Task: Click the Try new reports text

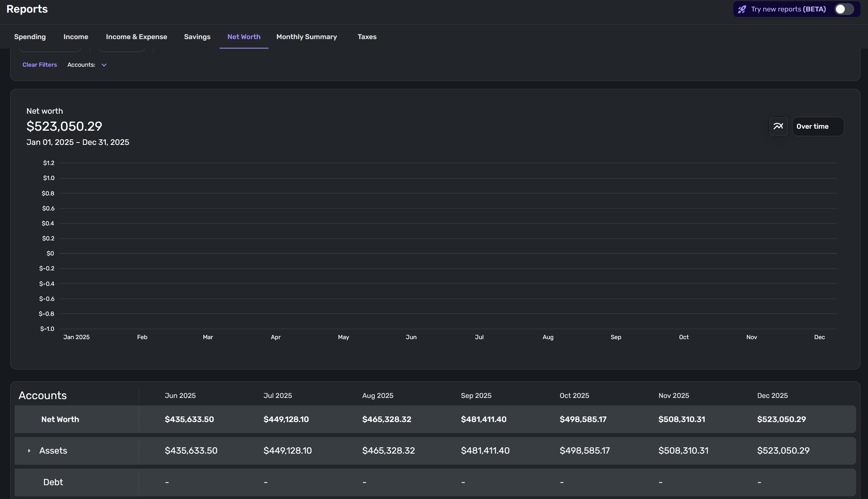Action: coord(788,9)
